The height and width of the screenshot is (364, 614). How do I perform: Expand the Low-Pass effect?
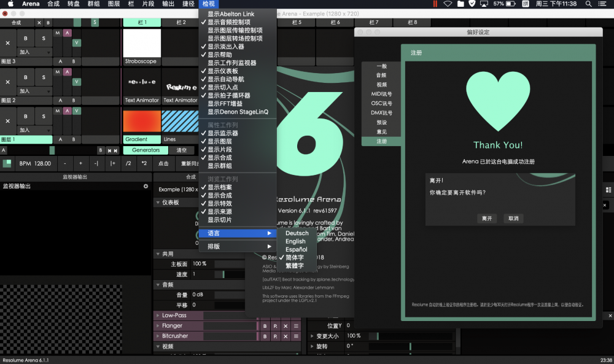158,316
